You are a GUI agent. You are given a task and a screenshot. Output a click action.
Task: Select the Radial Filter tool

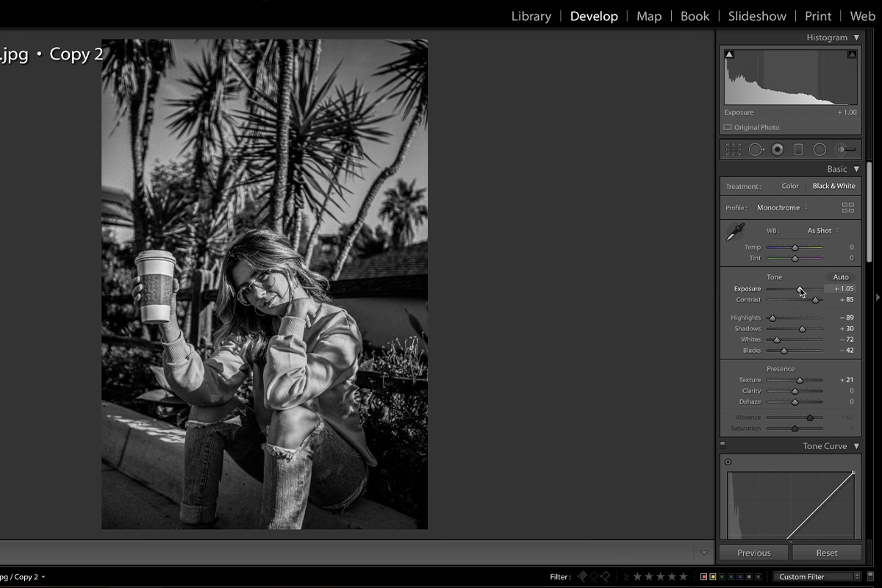820,149
